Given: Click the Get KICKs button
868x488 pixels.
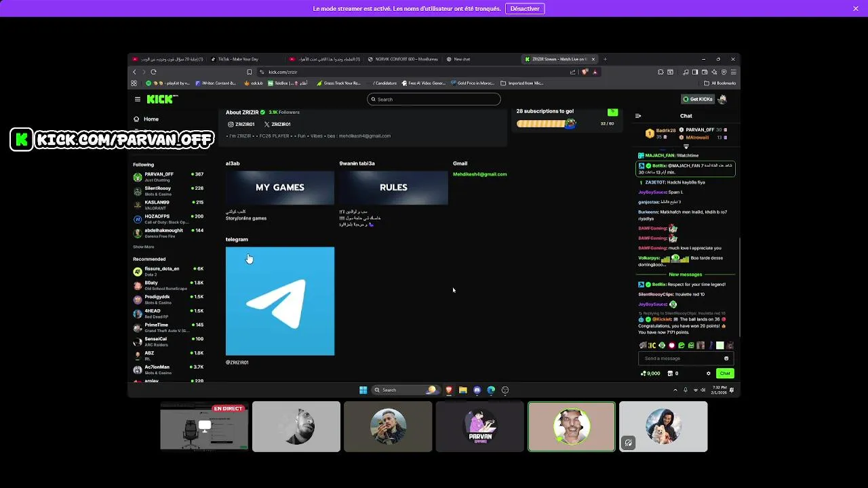Looking at the screenshot, I should pos(698,100).
